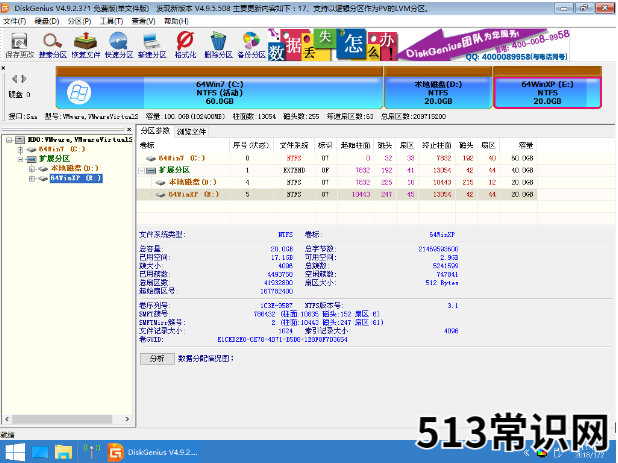Go to next disk with right arrow
Screen dimensions: 618x463
tap(24, 79)
